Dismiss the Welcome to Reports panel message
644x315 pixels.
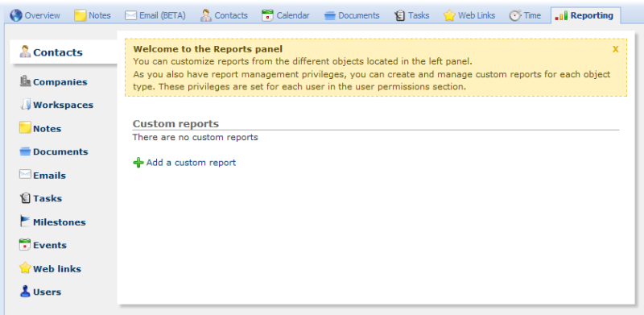pos(615,49)
